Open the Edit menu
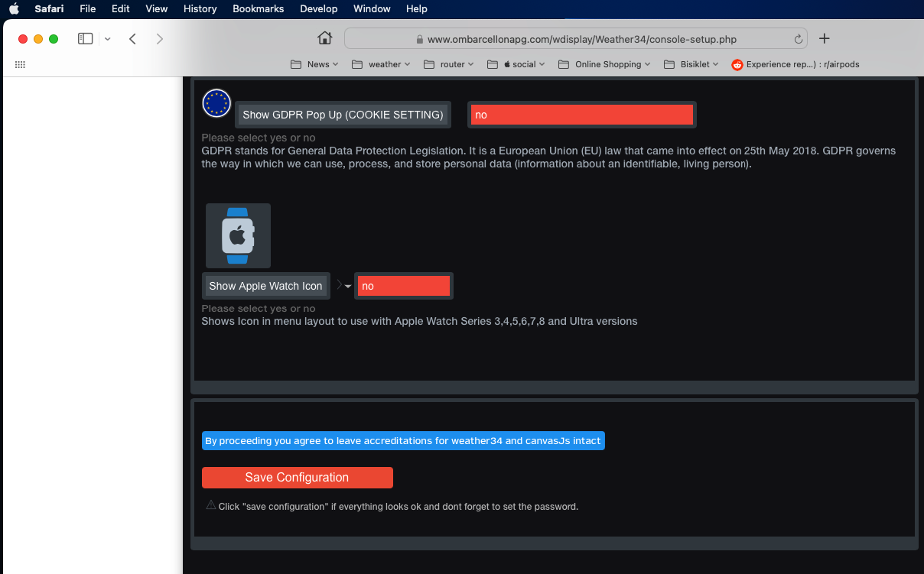Image resolution: width=924 pixels, height=574 pixels. [120, 9]
